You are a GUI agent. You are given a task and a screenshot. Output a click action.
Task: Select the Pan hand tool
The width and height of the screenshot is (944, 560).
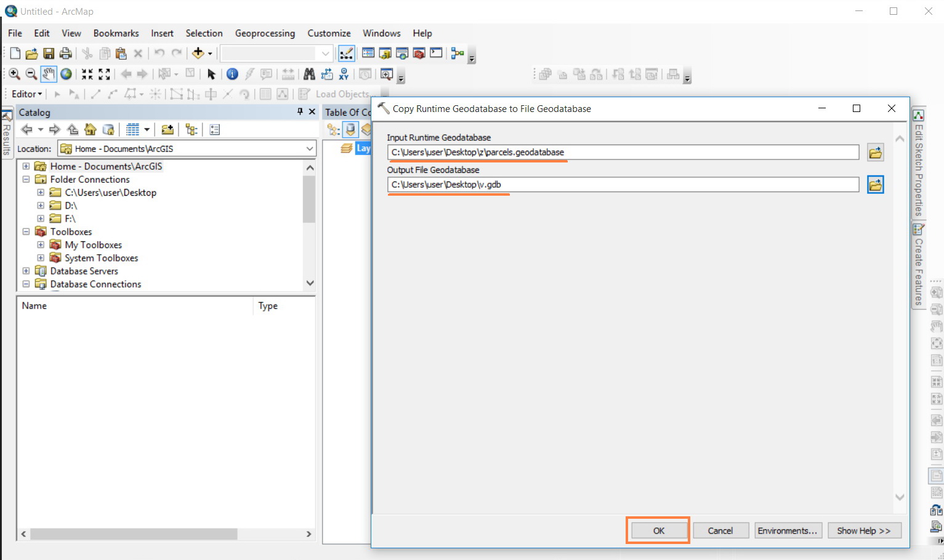[x=49, y=74]
